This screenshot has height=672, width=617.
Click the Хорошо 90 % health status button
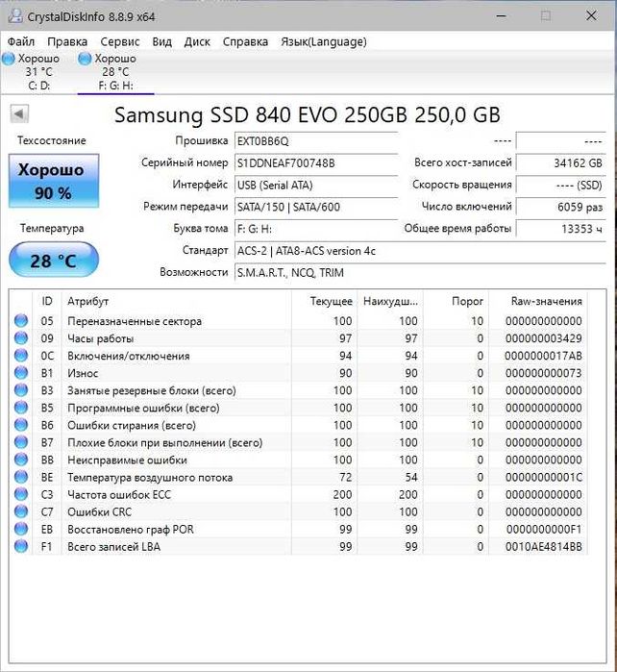[x=54, y=182]
